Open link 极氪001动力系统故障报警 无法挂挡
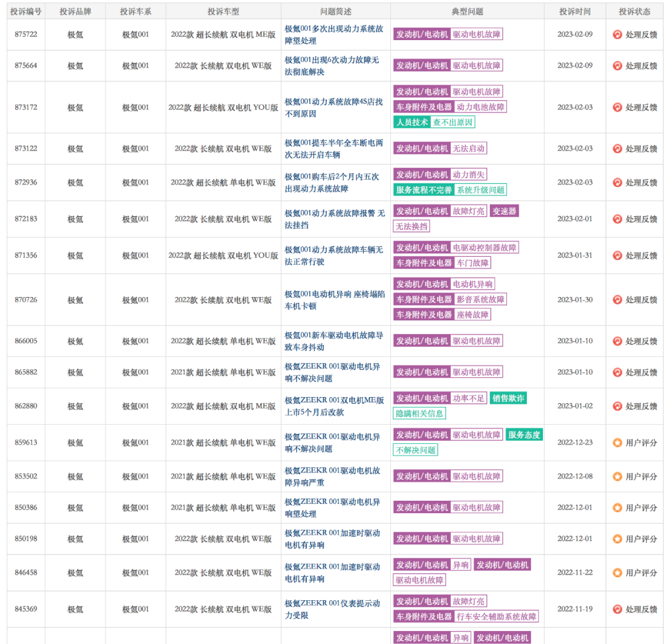The height and width of the screenshot is (644, 667). coord(335,219)
